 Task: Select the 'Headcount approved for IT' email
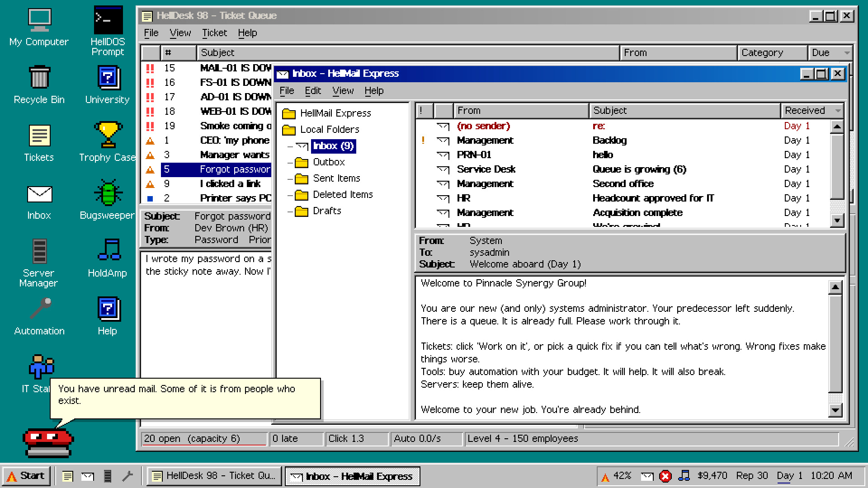(623, 198)
